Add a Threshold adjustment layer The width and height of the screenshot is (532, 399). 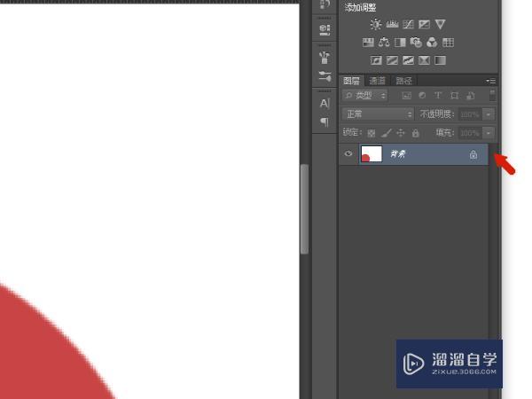pyautogui.click(x=408, y=60)
